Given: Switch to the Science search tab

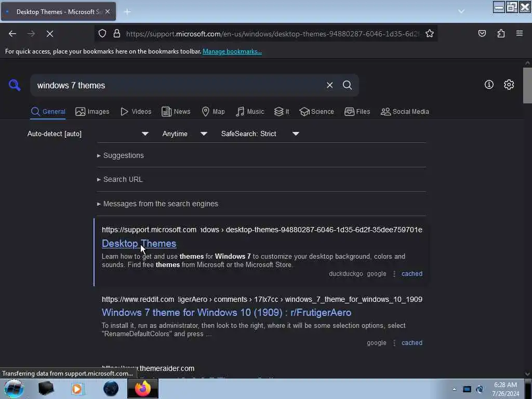Looking at the screenshot, I should coord(317,112).
